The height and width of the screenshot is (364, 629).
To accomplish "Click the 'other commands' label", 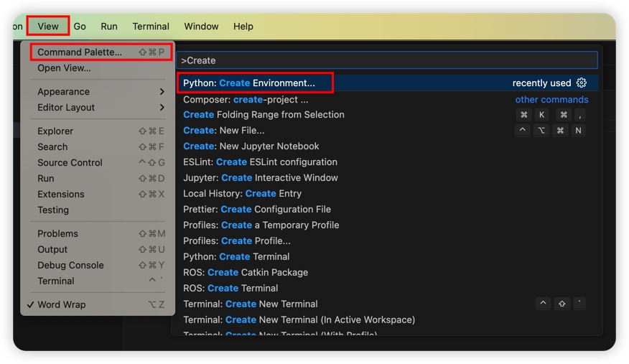I will pos(551,99).
